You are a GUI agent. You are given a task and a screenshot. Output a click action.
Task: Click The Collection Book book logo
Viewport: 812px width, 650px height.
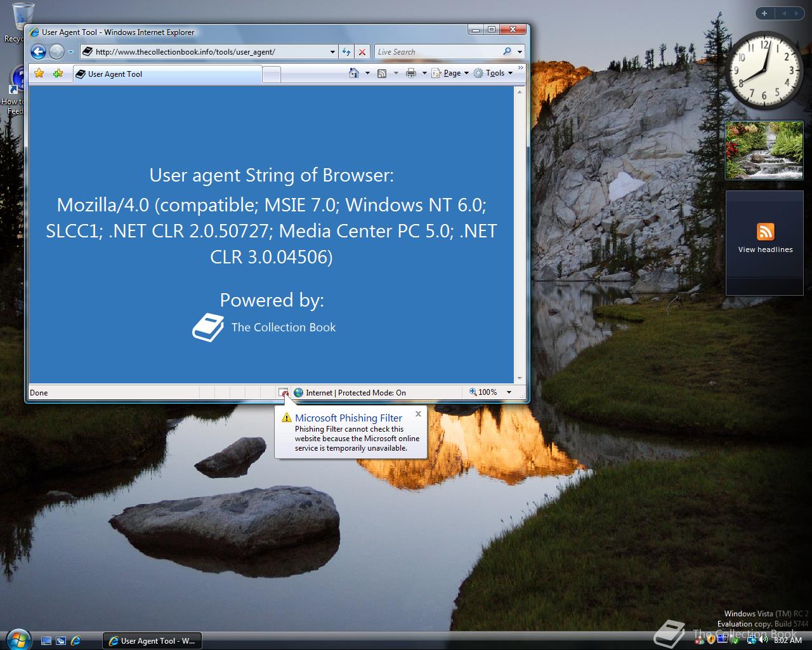[x=208, y=328]
